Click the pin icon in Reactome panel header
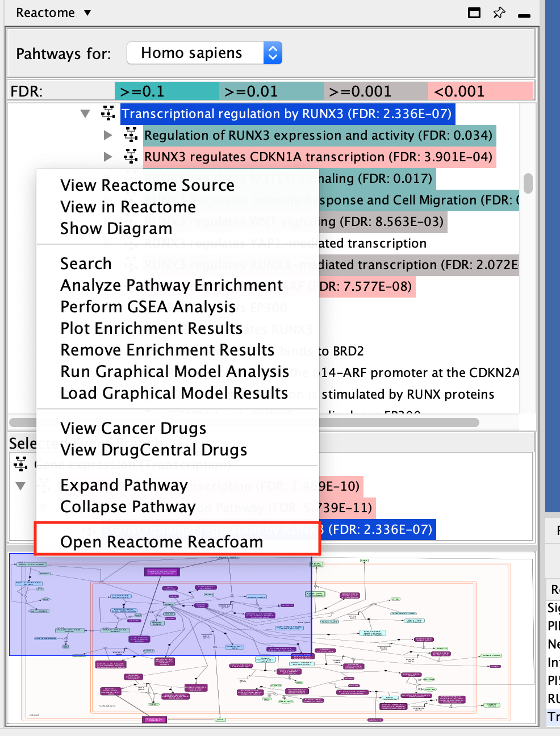The image size is (560, 736). pos(499,12)
